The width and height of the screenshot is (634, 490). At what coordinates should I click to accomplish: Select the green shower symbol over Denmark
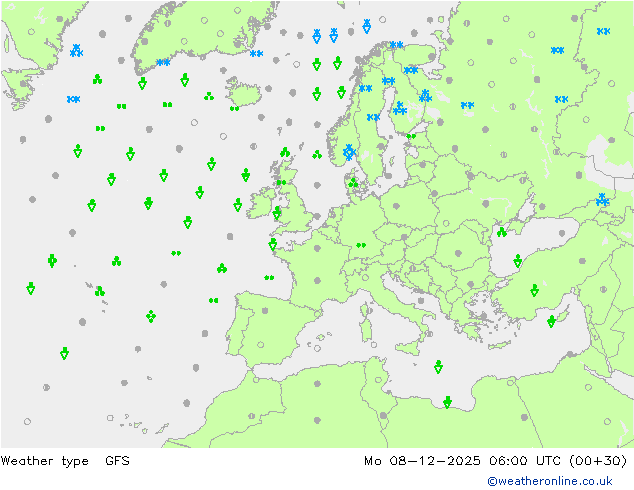coord(353,183)
